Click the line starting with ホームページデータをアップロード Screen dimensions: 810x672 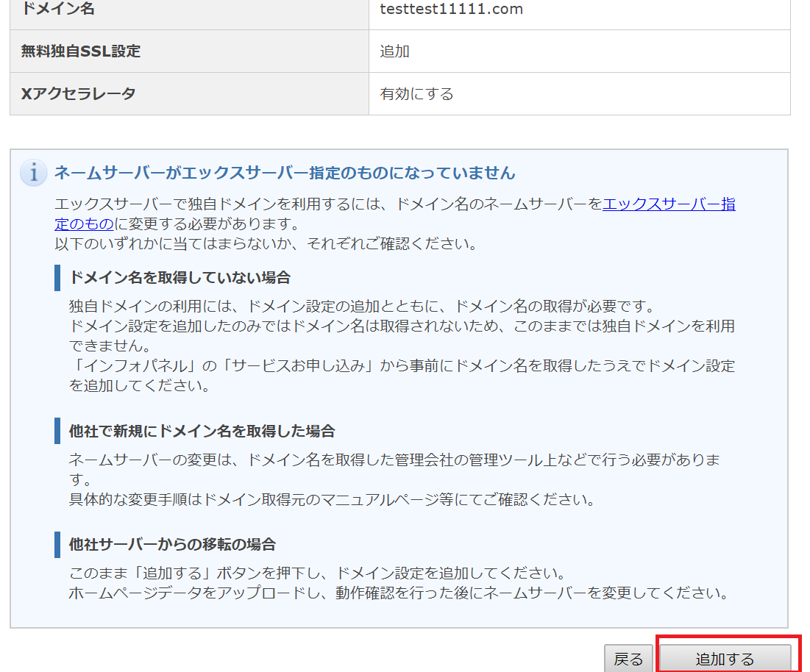tap(397, 592)
